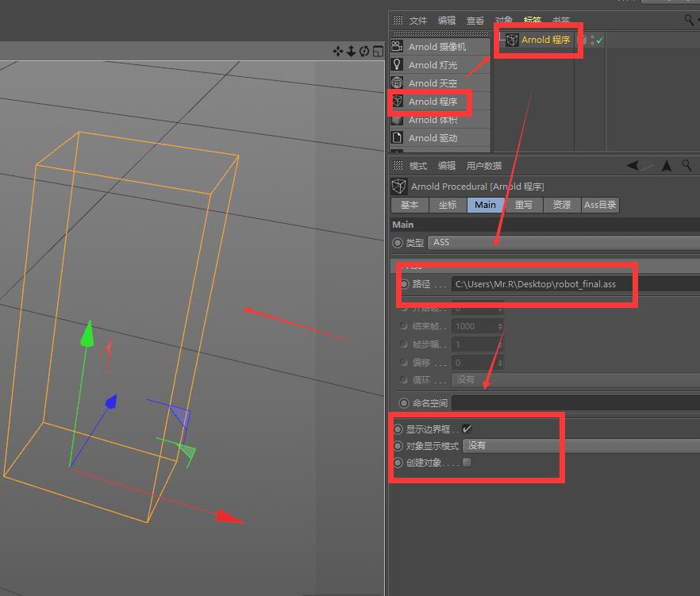
Task: Open the 文件 menu in object manager
Action: click(x=417, y=21)
